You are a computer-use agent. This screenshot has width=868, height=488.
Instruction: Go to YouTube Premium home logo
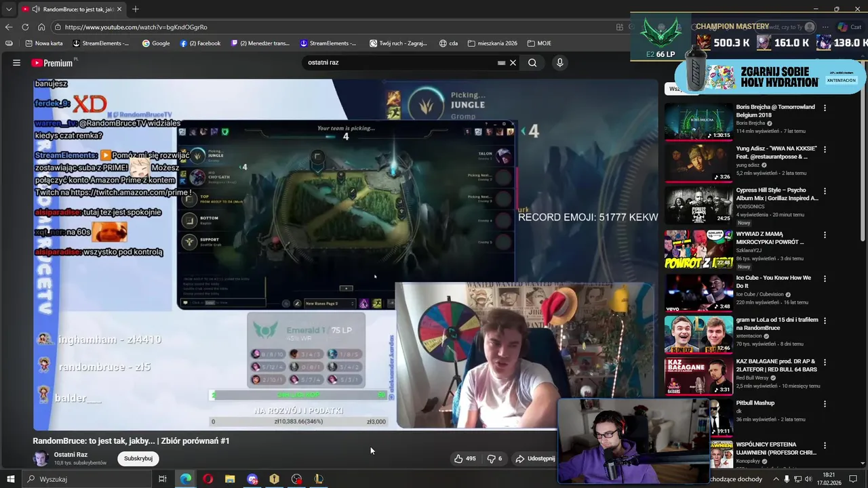click(54, 62)
